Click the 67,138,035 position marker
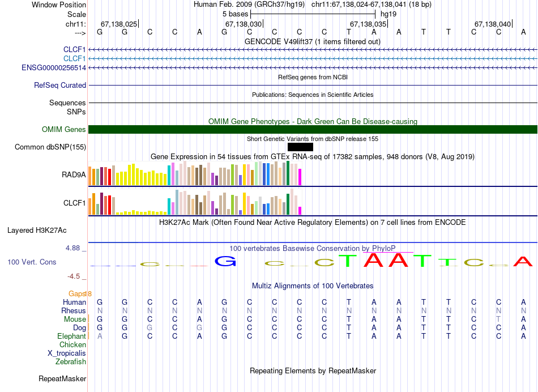 pyautogui.click(x=369, y=24)
